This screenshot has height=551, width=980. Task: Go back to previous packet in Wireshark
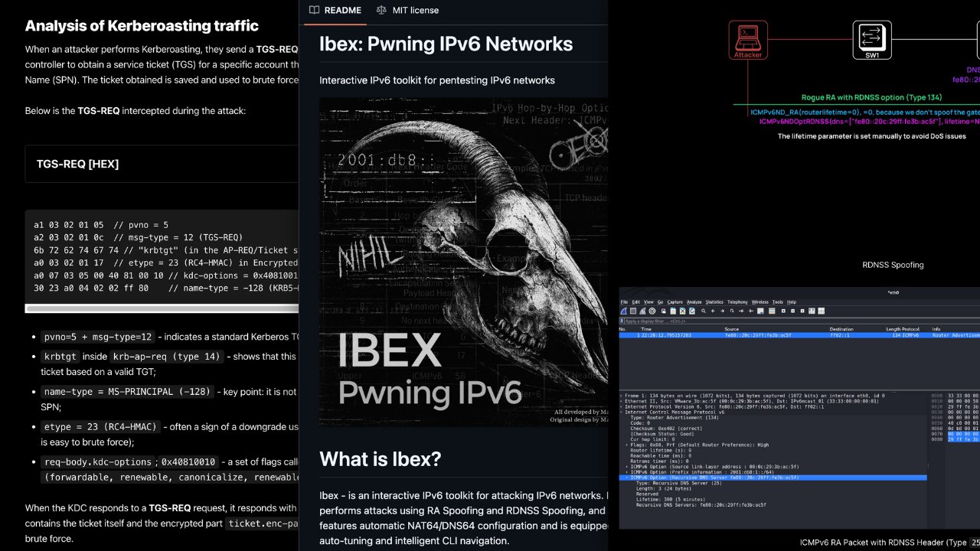(x=713, y=311)
